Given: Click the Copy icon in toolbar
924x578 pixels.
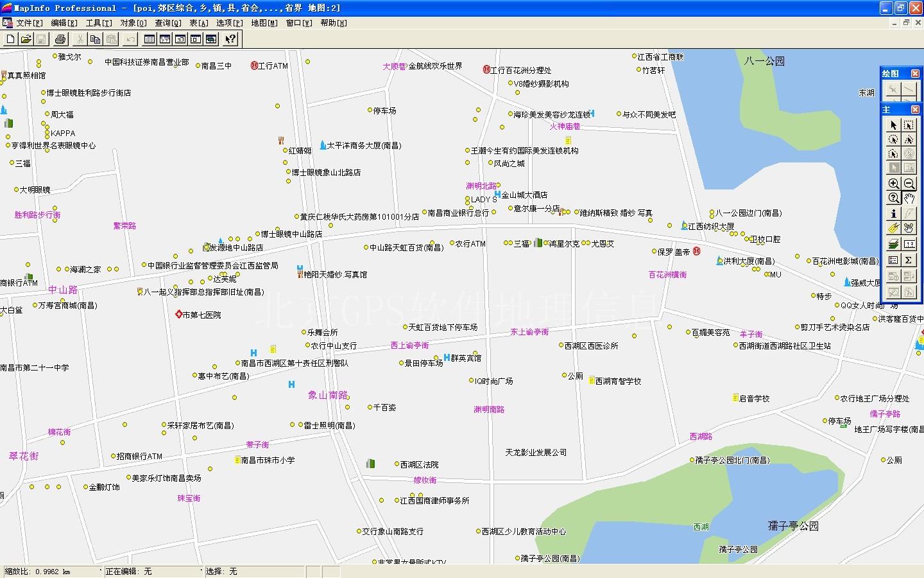Looking at the screenshot, I should (x=95, y=39).
